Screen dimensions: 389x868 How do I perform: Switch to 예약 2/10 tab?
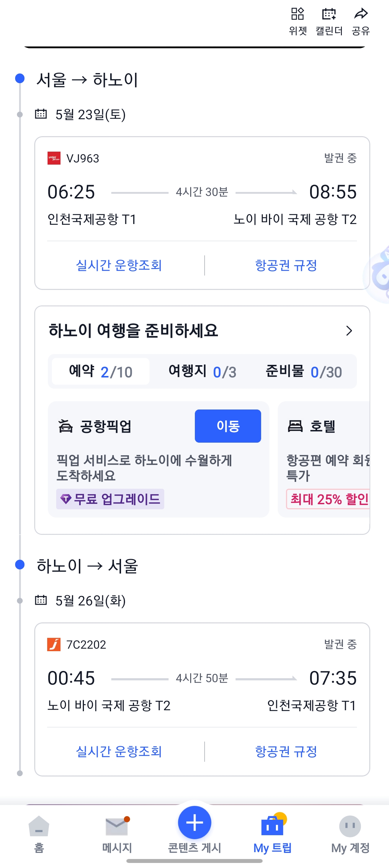(100, 371)
